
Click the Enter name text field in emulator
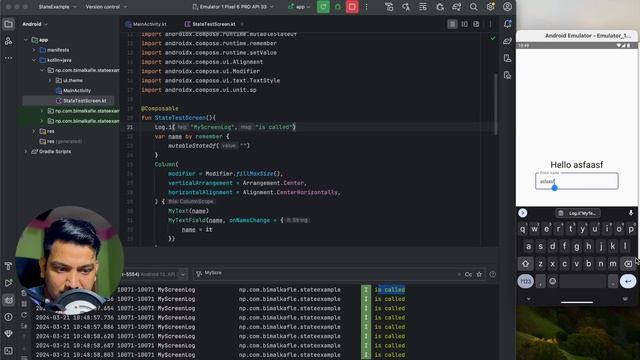(x=576, y=181)
